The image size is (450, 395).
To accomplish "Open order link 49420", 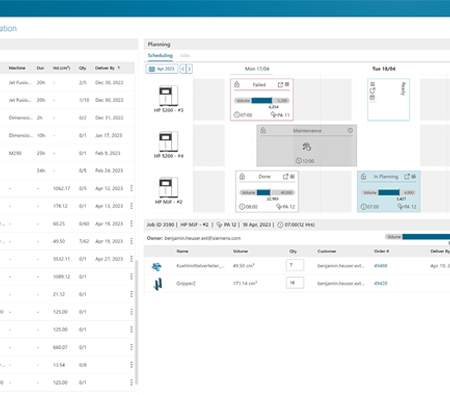I will [380, 283].
